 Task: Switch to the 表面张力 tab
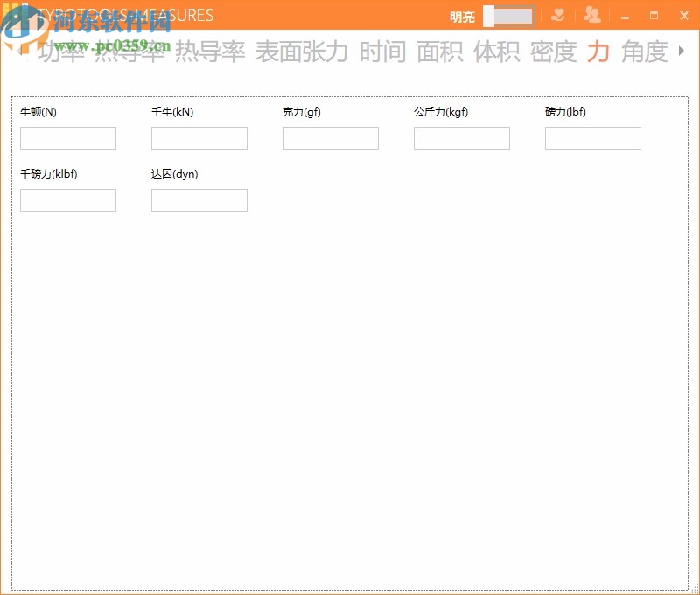click(x=301, y=52)
